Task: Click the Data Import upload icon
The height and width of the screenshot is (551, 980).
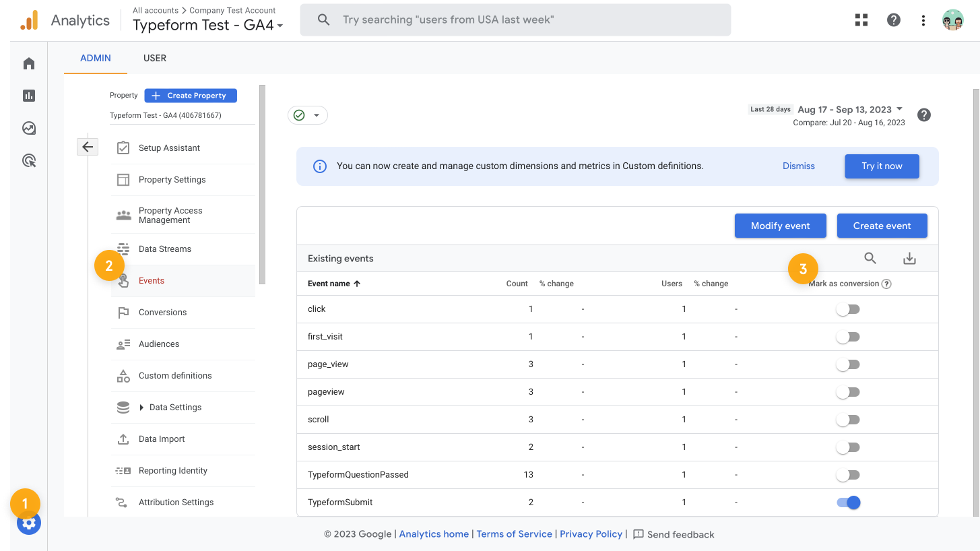Action: [x=123, y=439]
